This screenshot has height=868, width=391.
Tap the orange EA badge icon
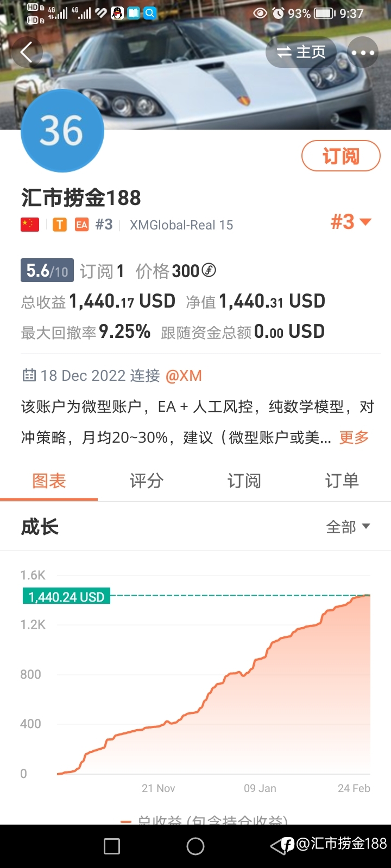[81, 225]
